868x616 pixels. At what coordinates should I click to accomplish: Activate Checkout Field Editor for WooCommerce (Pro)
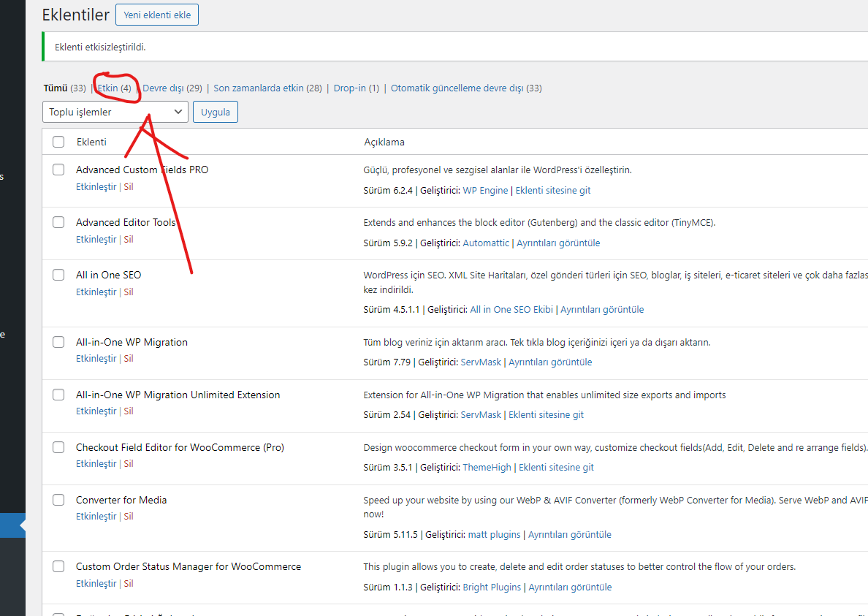96,463
